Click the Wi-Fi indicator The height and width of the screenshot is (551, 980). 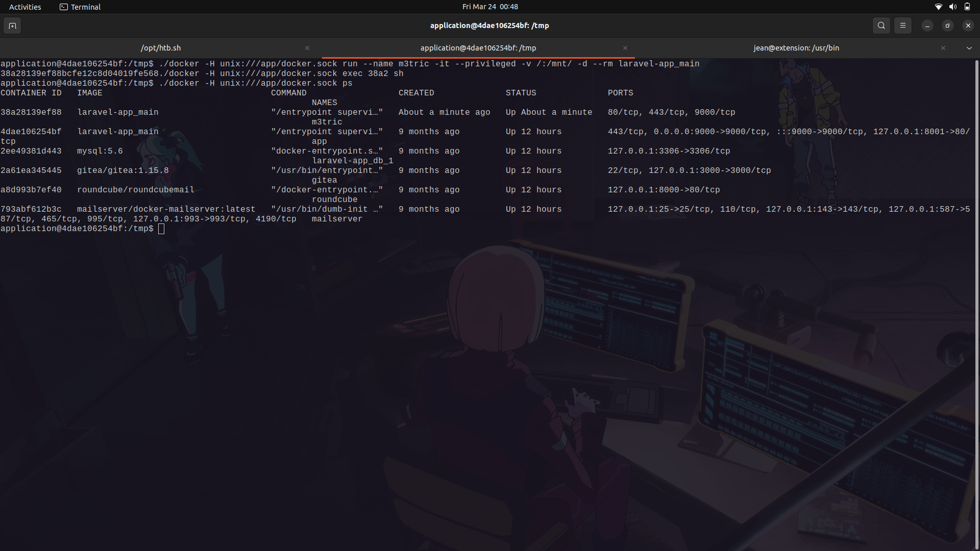pyautogui.click(x=939, y=7)
